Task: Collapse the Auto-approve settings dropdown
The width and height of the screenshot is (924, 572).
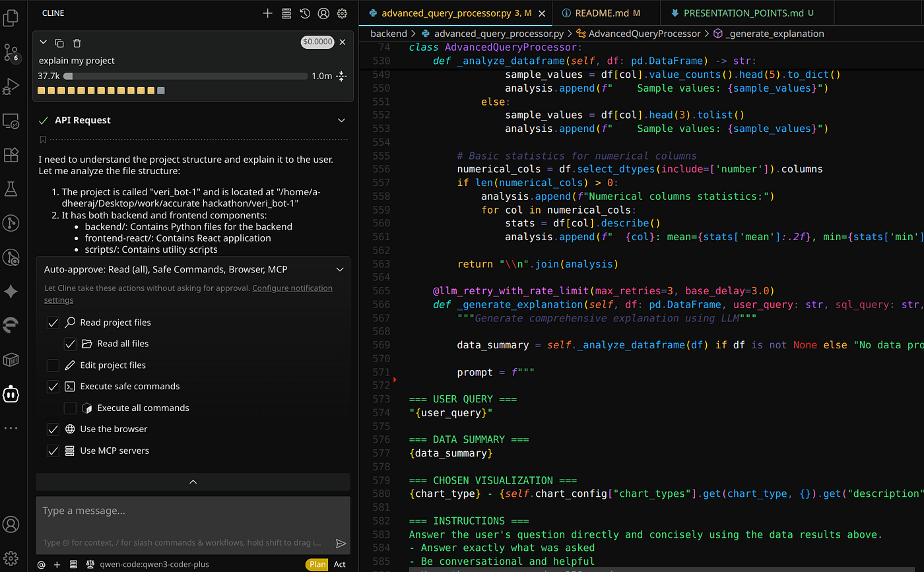Action: (x=340, y=269)
